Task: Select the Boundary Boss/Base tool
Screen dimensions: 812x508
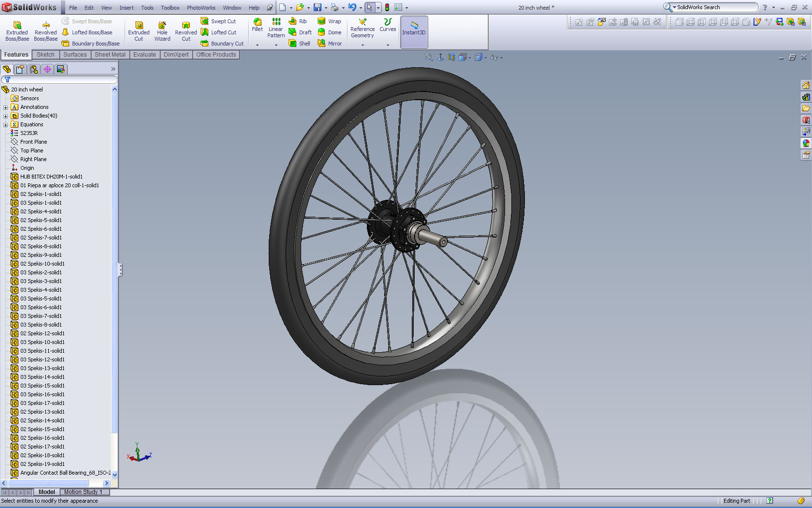Action: [91, 44]
